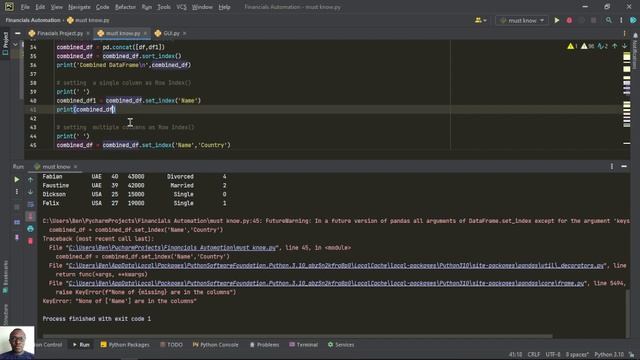This screenshot has height=360, width=640.
Task: Open the Terminal tool window
Action: [x=303, y=345]
